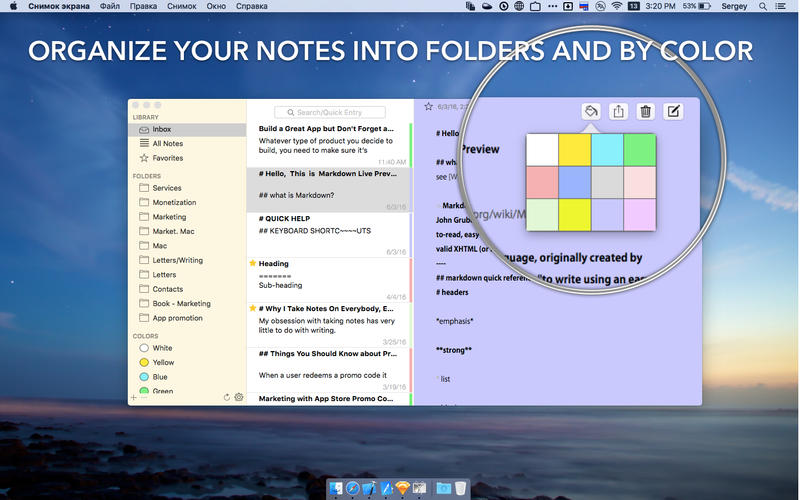Image resolution: width=800 pixels, height=500 pixels.
Task: Open settings gear in sidebar footer
Action: pyautogui.click(x=239, y=397)
